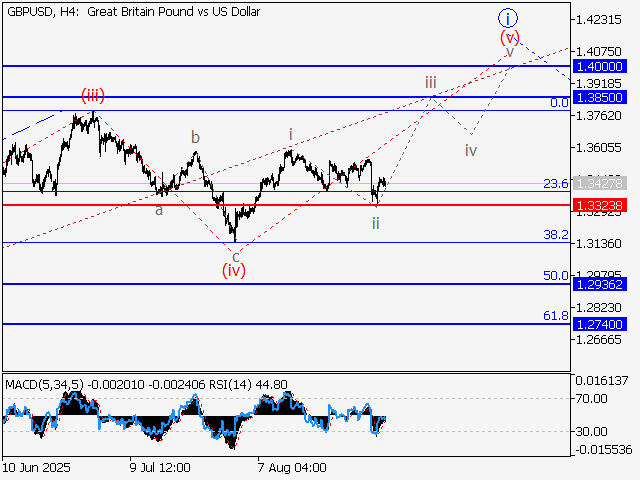
Task: Click the 10 Jun 2025 date label
Action: [38, 467]
